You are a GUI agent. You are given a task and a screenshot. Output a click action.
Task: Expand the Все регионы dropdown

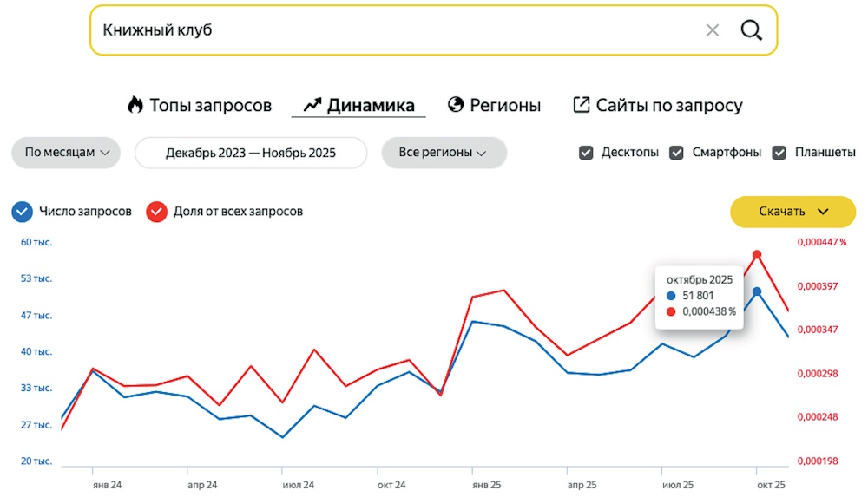pos(444,153)
